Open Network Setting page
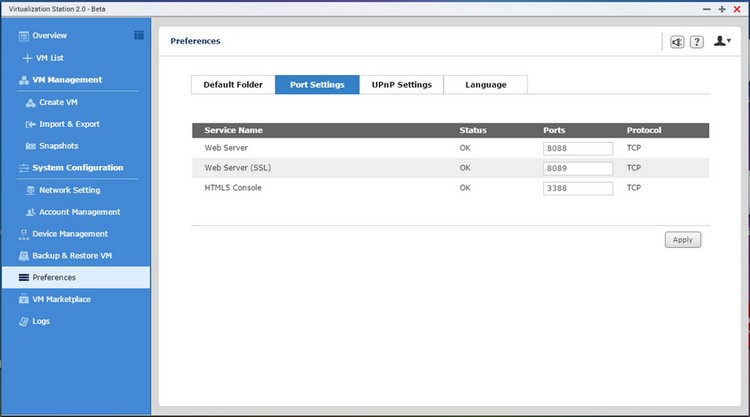Screen dimensions: 750x417 click(63, 190)
